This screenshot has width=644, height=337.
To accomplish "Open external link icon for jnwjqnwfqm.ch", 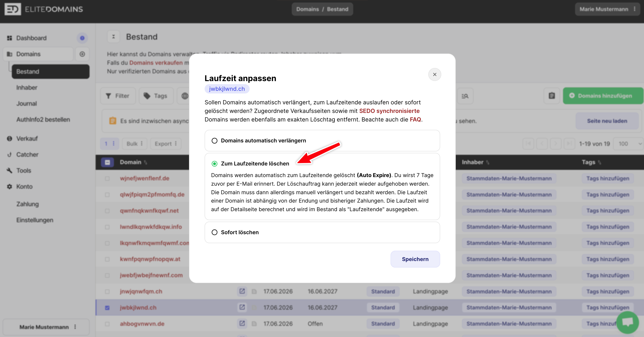I will 242,291.
